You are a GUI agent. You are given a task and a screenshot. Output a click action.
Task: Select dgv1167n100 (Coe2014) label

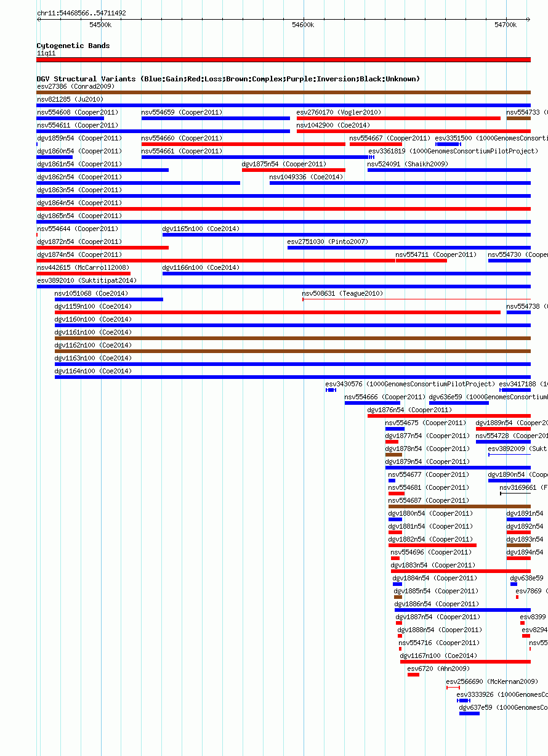click(439, 656)
